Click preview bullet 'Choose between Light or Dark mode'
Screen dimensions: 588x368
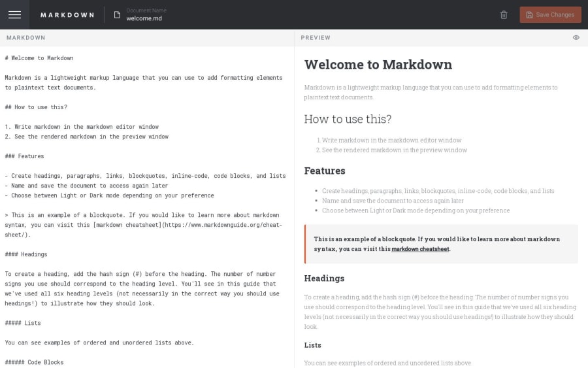[416, 210]
